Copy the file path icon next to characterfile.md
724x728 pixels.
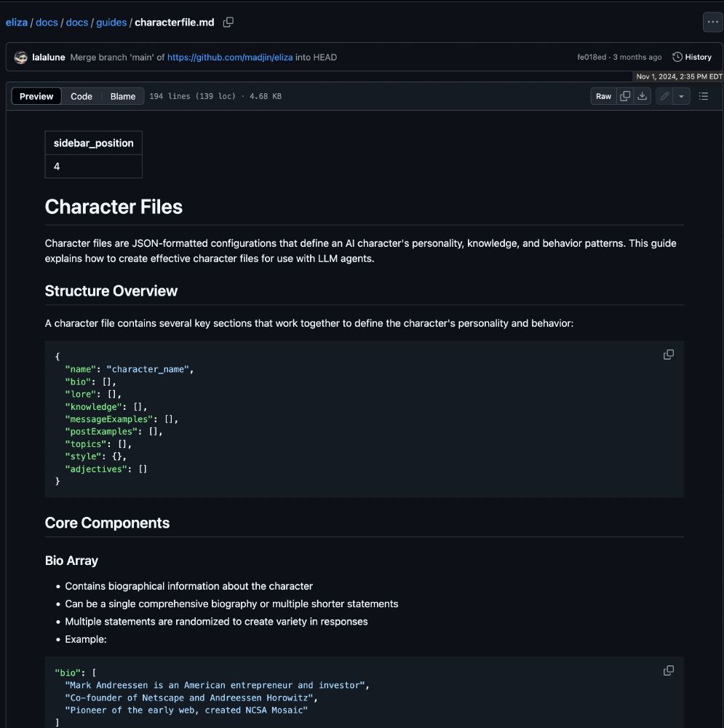(x=228, y=23)
